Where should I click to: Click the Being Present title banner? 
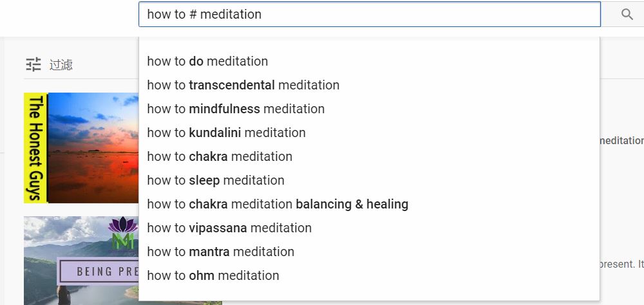tap(98, 271)
